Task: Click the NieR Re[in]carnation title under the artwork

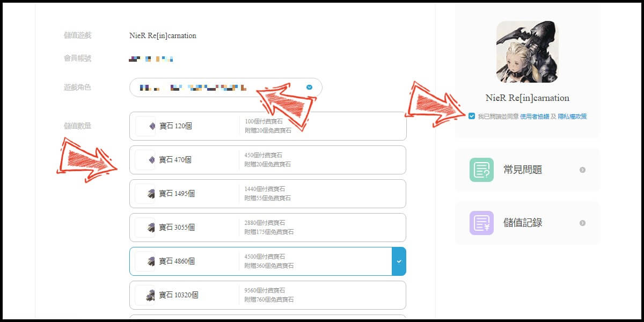Action: click(528, 98)
